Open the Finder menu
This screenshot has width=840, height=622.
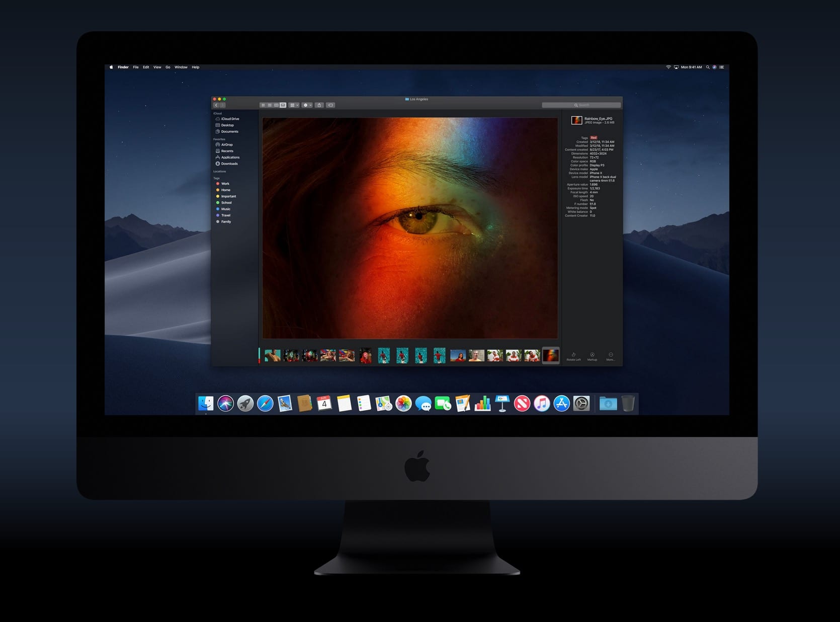[123, 67]
